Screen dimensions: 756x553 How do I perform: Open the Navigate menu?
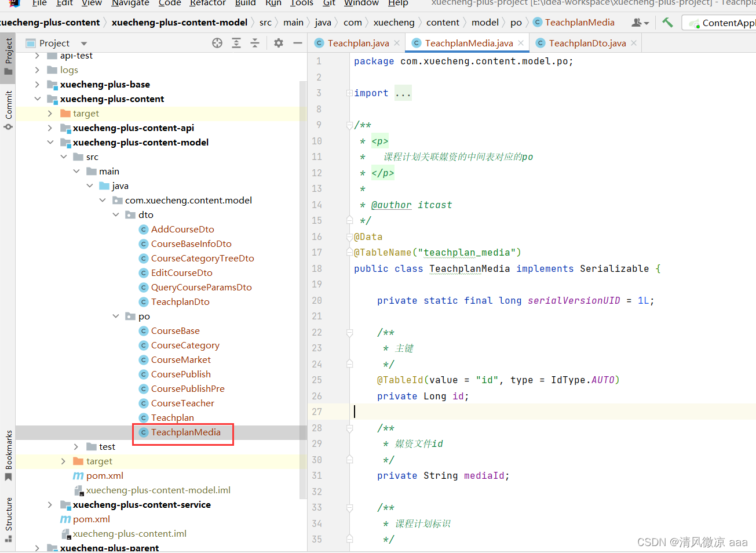130,3
